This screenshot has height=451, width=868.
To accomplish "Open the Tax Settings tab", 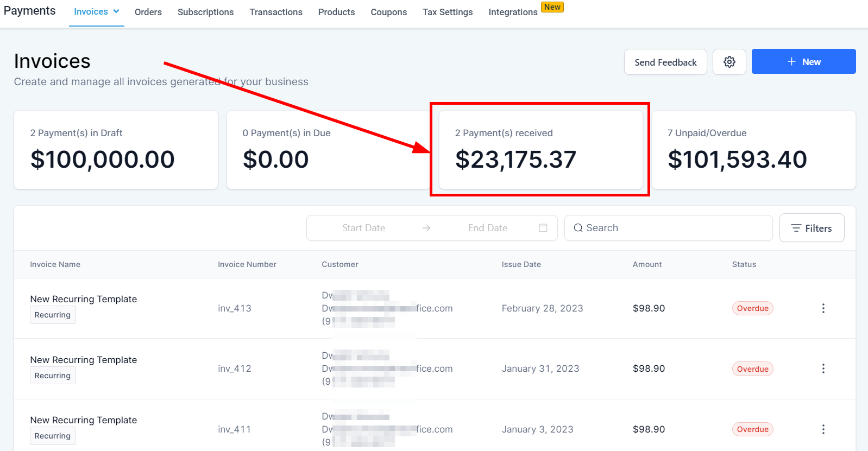I will click(448, 12).
